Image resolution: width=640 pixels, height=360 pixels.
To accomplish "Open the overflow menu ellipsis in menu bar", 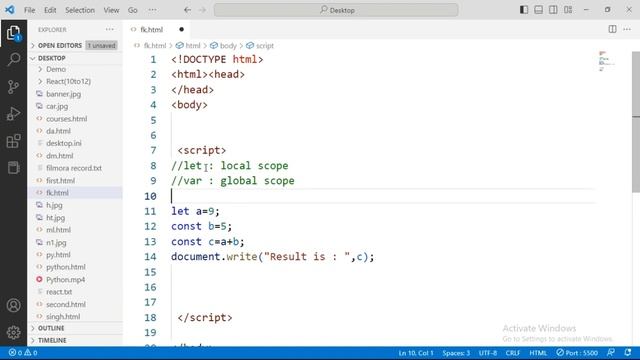I will (x=152, y=10).
